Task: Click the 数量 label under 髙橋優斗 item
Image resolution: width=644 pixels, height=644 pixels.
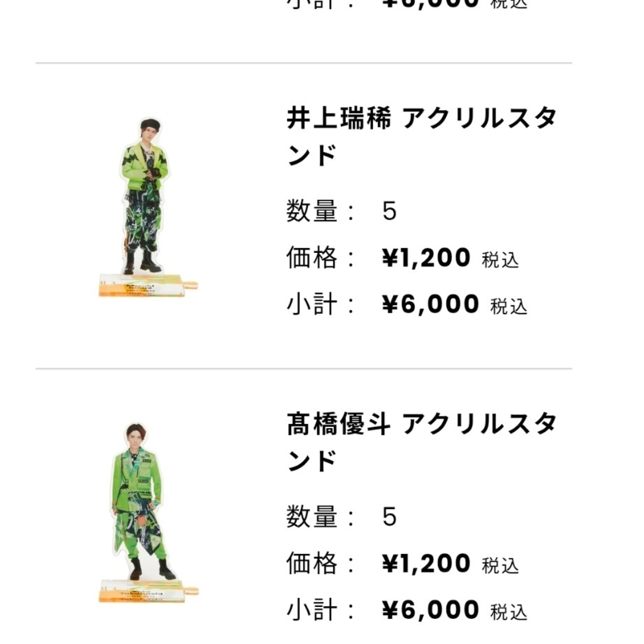Action: click(x=312, y=516)
